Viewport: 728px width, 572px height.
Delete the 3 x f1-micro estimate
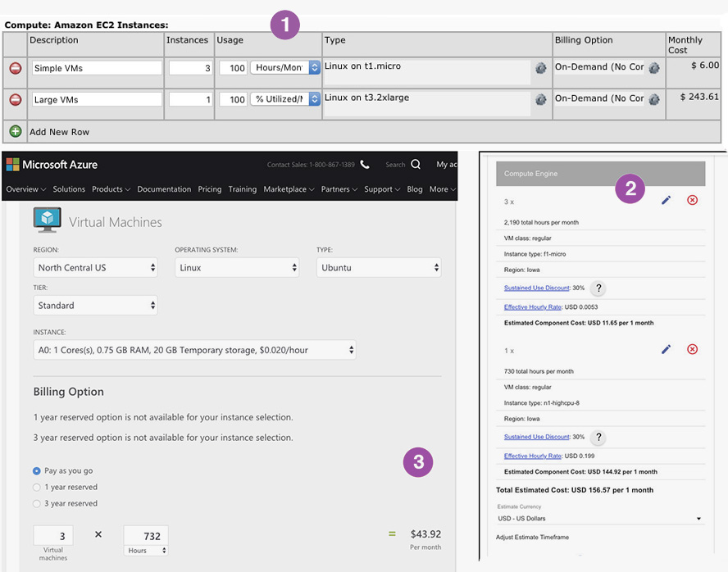(x=692, y=200)
